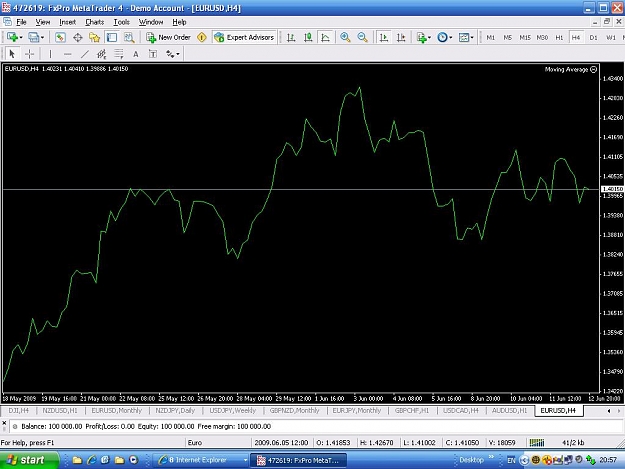Open the first folder quick launch icon

point(77,460)
